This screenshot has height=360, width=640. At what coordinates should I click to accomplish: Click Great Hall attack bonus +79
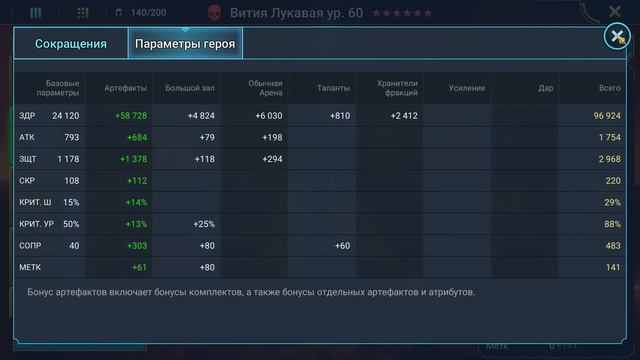point(207,138)
